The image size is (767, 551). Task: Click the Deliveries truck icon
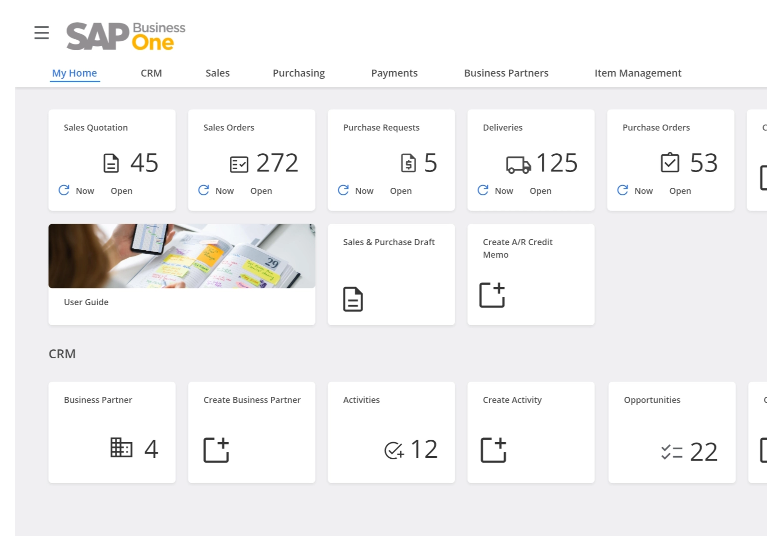pyautogui.click(x=518, y=164)
